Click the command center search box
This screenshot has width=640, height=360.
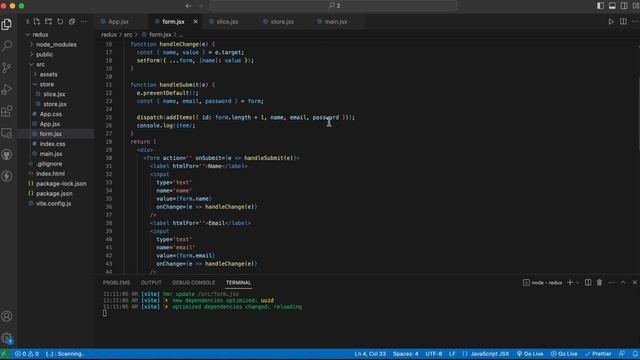(333, 6)
